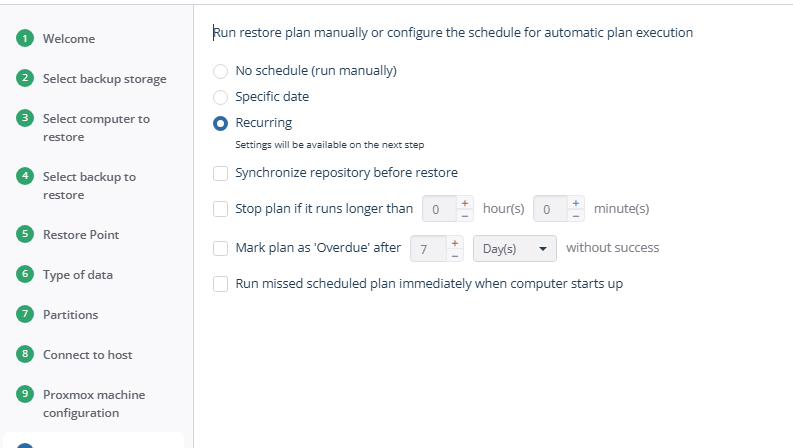Click step 1 Welcome circle icon
The height and width of the screenshot is (448, 793).
point(25,38)
